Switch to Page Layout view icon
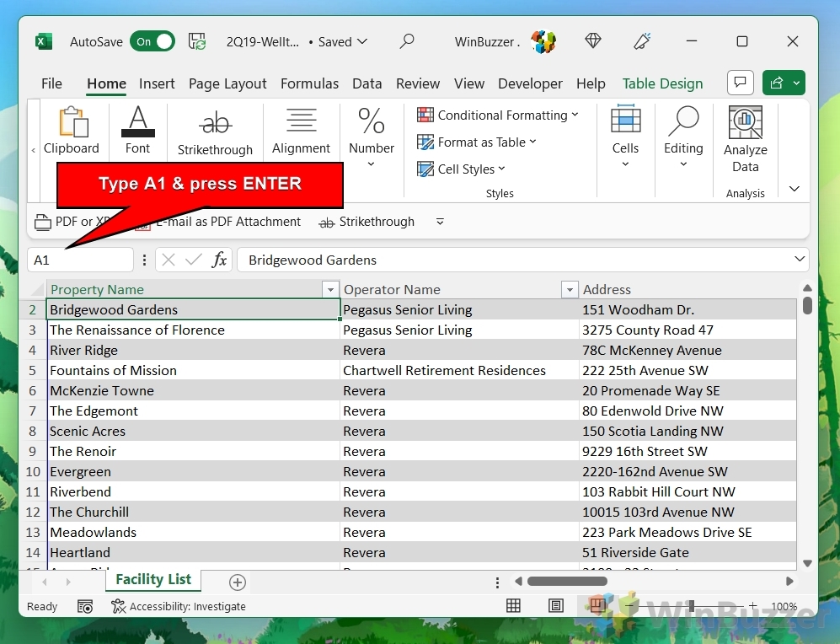The width and height of the screenshot is (840, 644). pos(556,606)
